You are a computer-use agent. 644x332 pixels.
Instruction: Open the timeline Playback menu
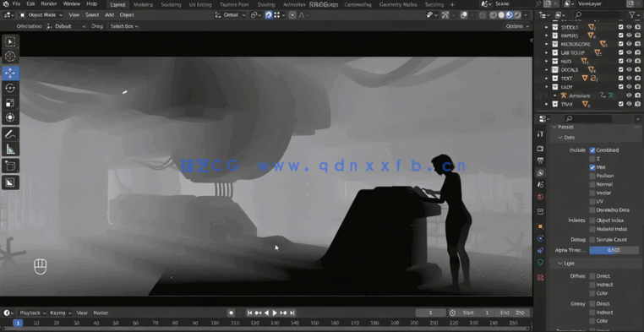[33, 313]
